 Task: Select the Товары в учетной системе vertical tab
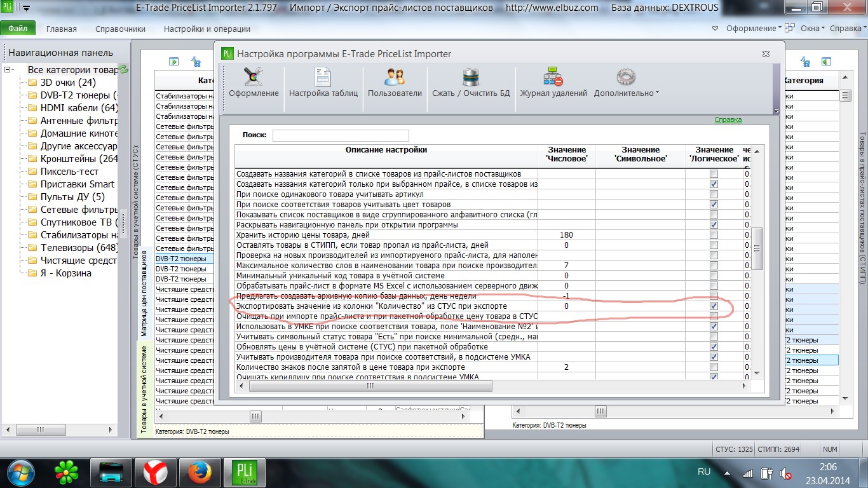(x=144, y=390)
